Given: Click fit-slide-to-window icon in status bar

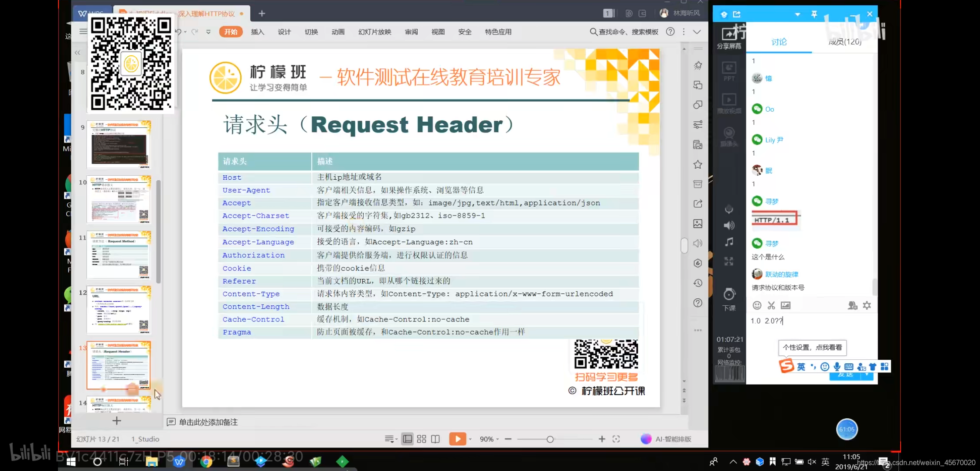Looking at the screenshot, I should [616, 439].
